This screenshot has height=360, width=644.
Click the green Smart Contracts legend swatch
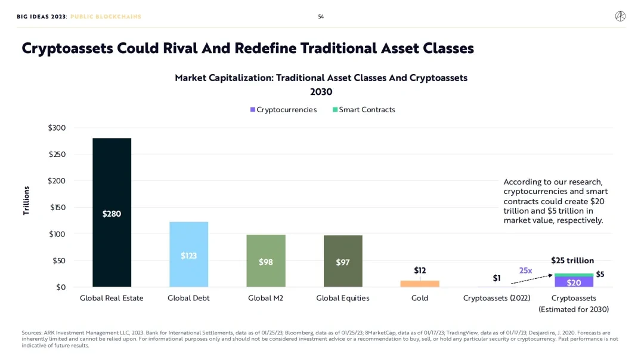pyautogui.click(x=335, y=110)
